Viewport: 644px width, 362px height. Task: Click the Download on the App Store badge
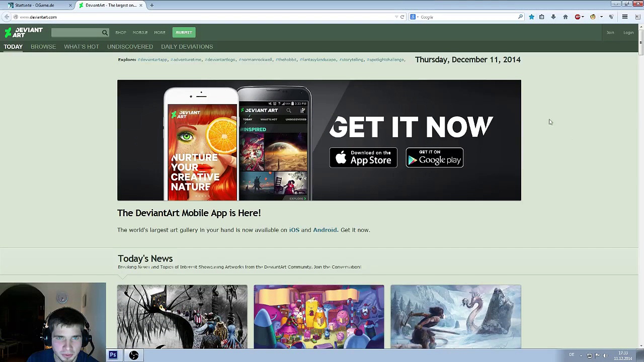(x=363, y=157)
